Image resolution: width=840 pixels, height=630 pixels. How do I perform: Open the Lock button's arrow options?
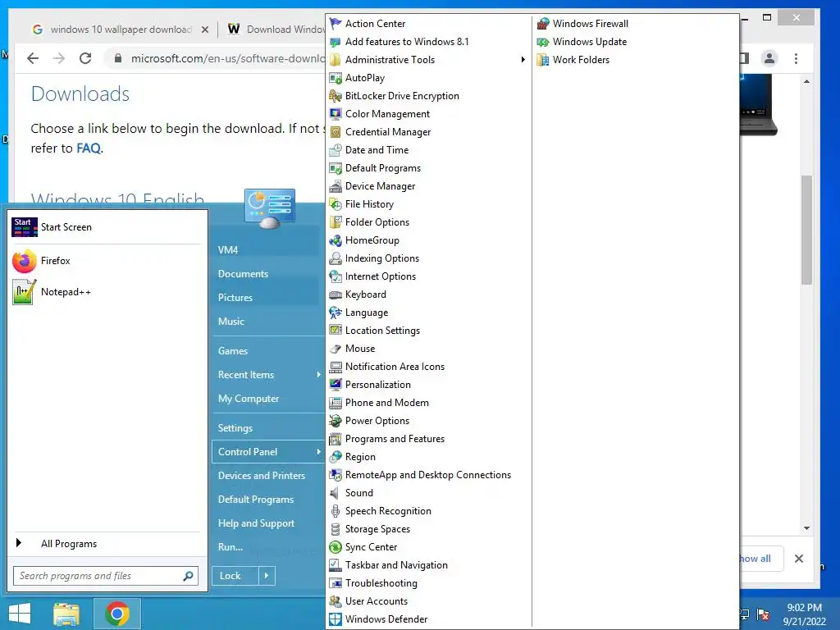(x=267, y=576)
